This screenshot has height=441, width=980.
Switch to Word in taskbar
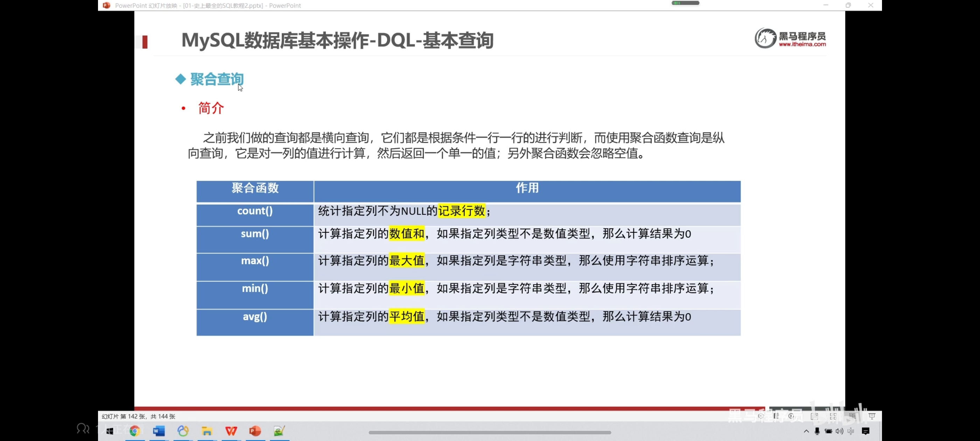click(x=159, y=431)
